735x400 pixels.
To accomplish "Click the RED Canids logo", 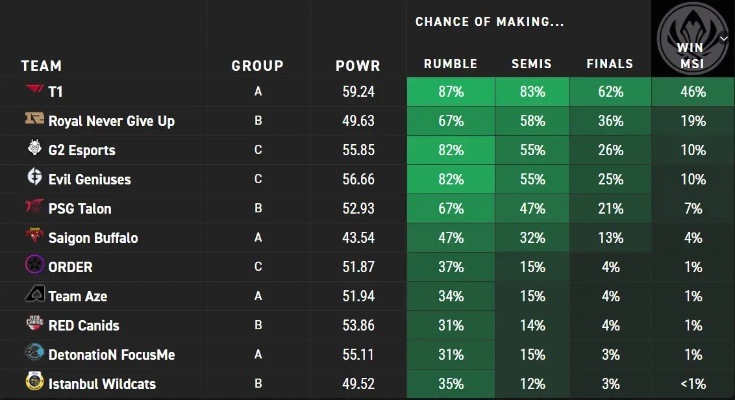I will click(34, 325).
